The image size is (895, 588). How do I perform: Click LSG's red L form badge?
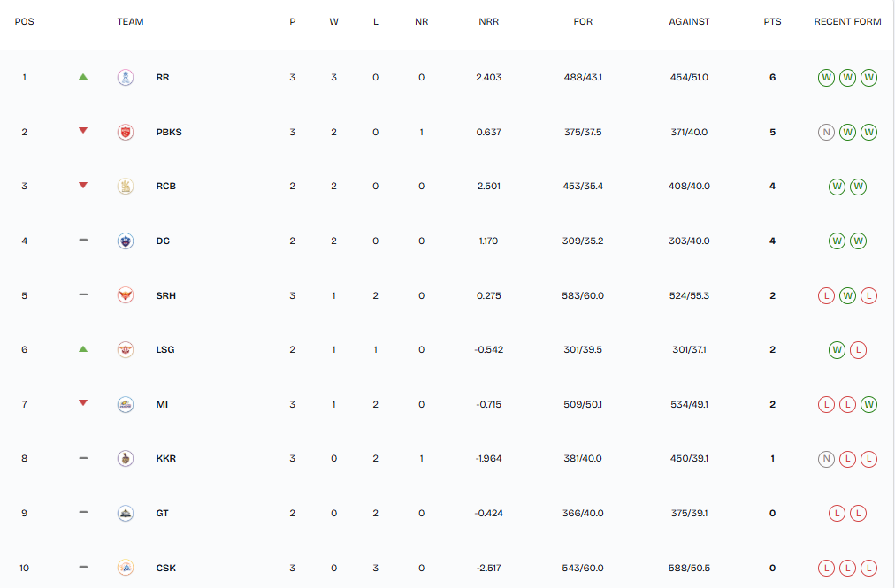(858, 350)
